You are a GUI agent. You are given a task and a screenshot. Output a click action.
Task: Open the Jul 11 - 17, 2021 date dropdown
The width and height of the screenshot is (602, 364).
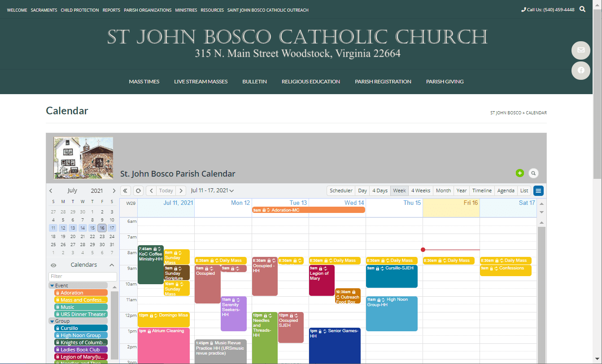coord(212,191)
